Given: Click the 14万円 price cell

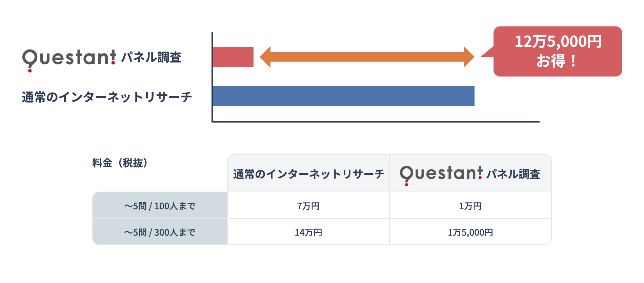Looking at the screenshot, I should 308,232.
